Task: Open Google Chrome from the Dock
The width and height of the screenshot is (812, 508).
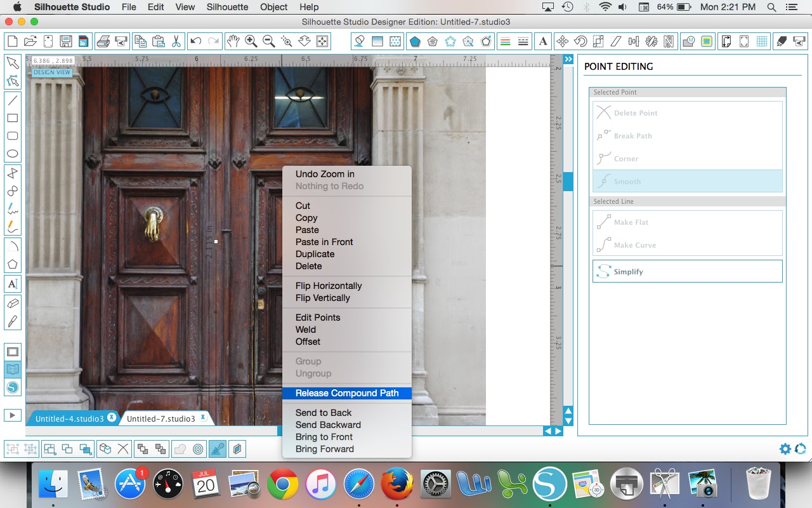Action: click(283, 485)
